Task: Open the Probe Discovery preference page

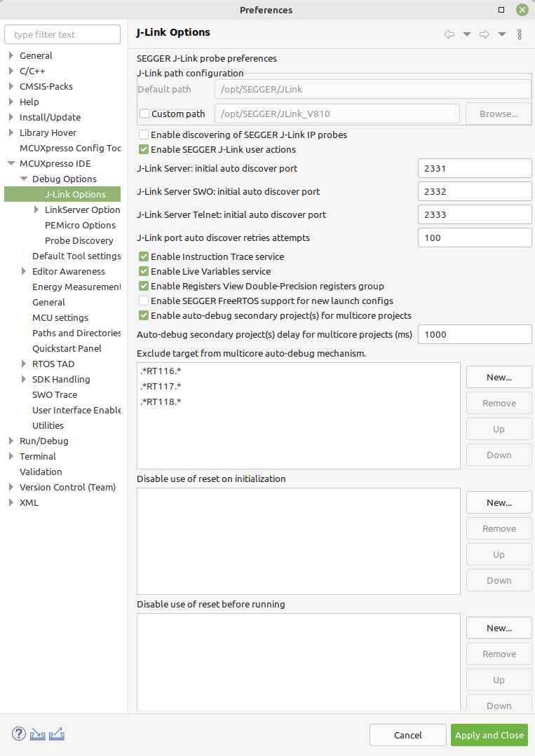Action: click(x=79, y=240)
